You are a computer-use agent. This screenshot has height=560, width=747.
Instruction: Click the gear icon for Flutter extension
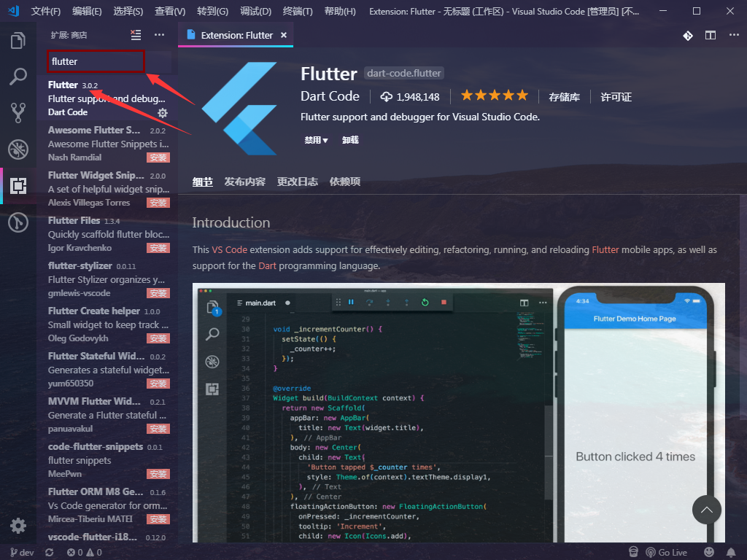pyautogui.click(x=163, y=113)
